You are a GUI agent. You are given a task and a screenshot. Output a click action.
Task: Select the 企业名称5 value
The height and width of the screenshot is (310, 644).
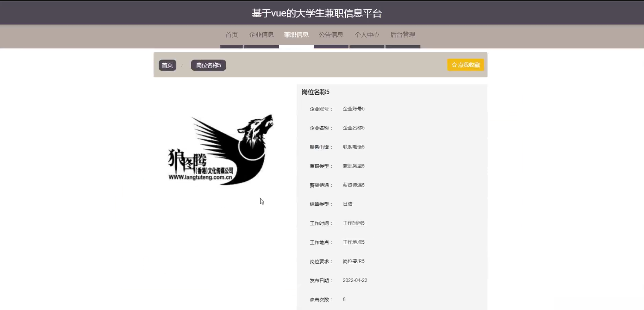353,128
